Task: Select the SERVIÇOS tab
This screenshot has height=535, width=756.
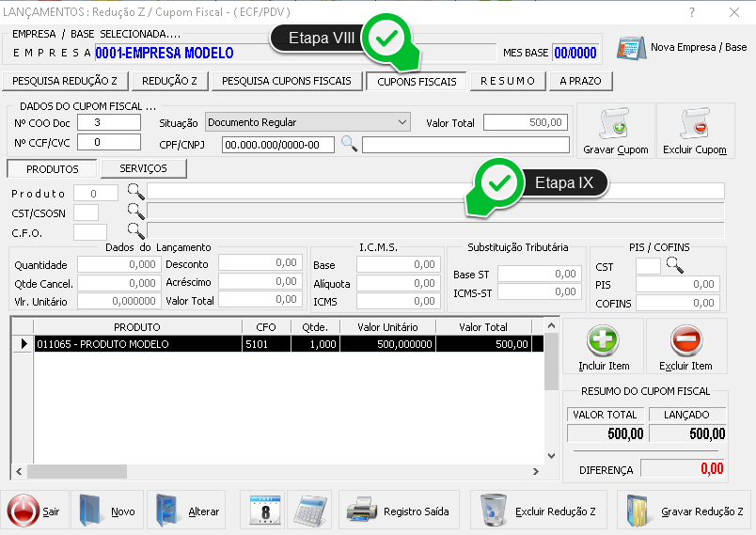Action: coord(144,168)
